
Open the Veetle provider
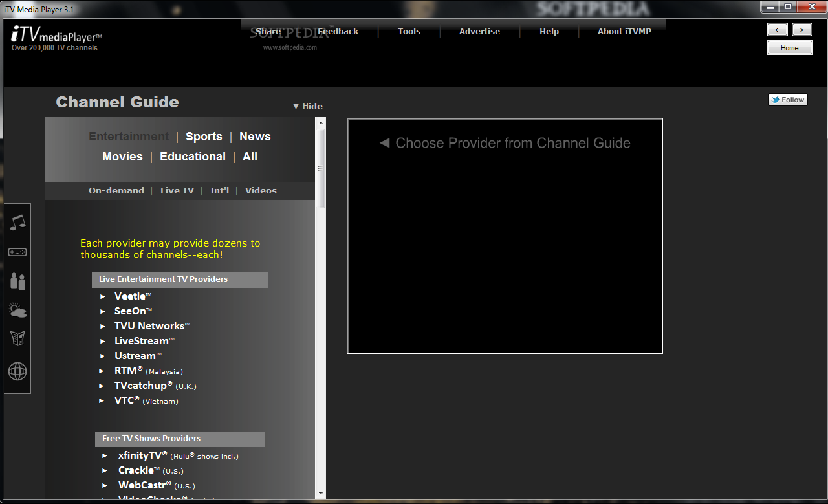[x=133, y=296]
